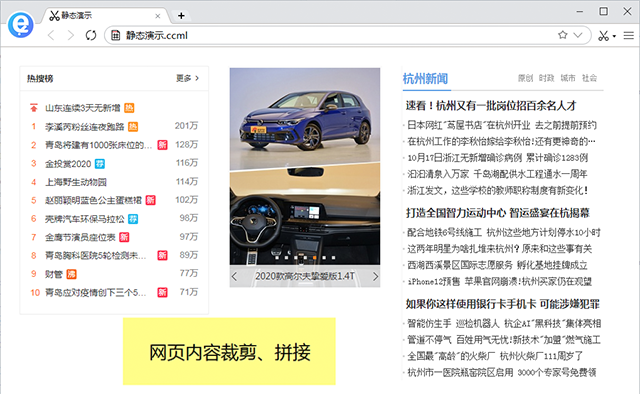Open hot search 金投赏2020
Image resolution: width=640 pixels, height=394 pixels.
tap(68, 164)
